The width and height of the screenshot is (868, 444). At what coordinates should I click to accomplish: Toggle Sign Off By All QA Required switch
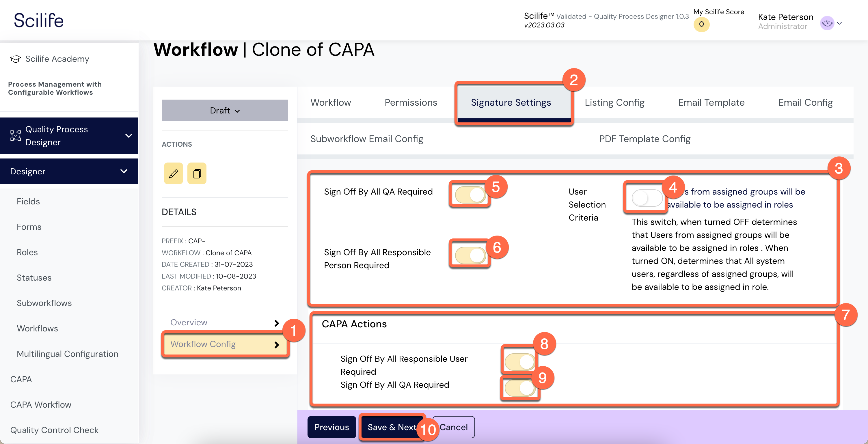point(470,195)
